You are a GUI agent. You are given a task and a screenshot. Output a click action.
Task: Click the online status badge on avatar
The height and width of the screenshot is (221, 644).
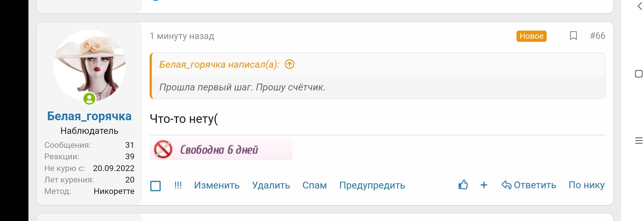(x=89, y=99)
